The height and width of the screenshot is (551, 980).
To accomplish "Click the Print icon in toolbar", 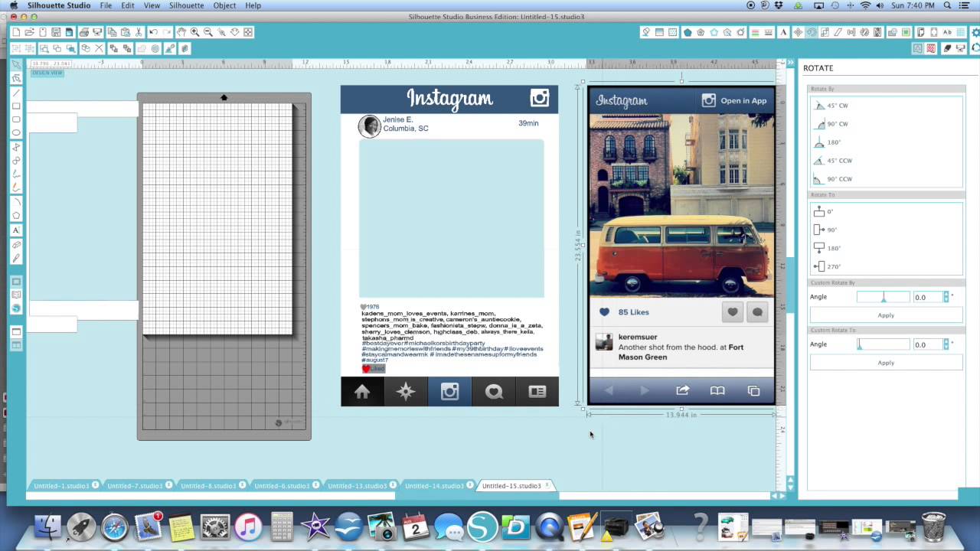I will coord(84,32).
